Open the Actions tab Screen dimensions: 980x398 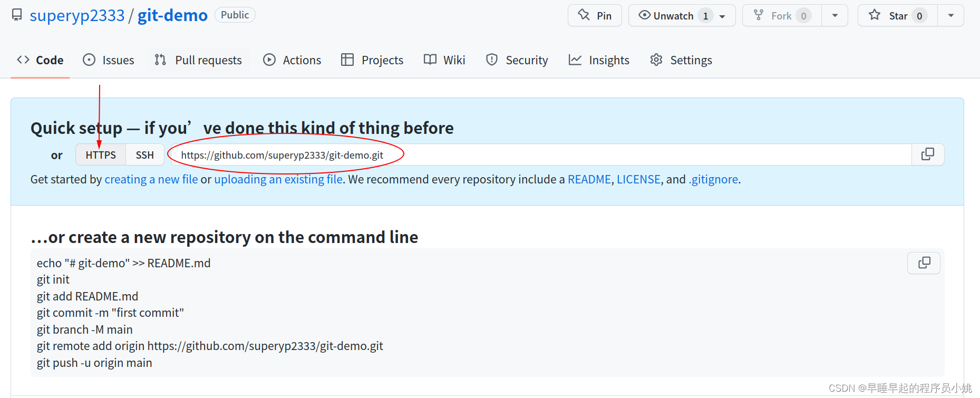coord(292,60)
